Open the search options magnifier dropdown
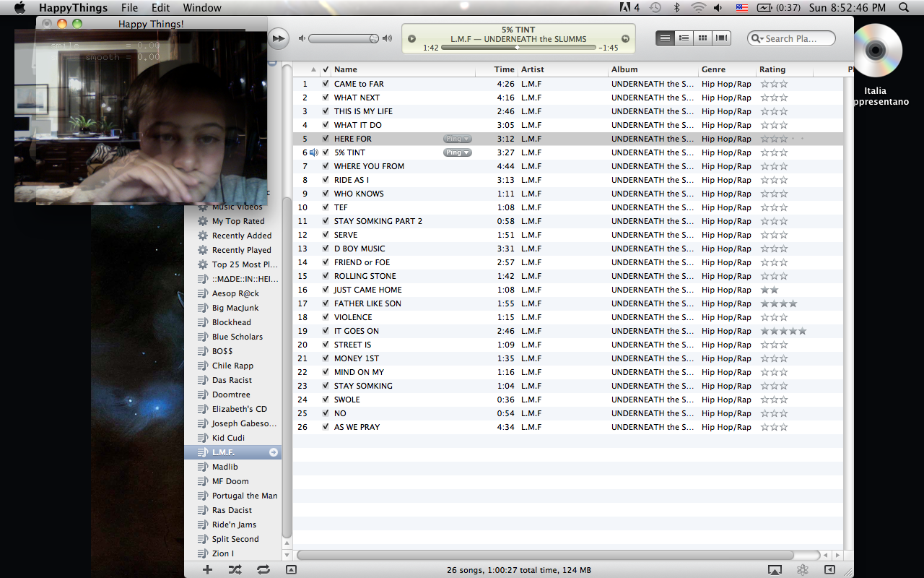924x578 pixels. 757,39
